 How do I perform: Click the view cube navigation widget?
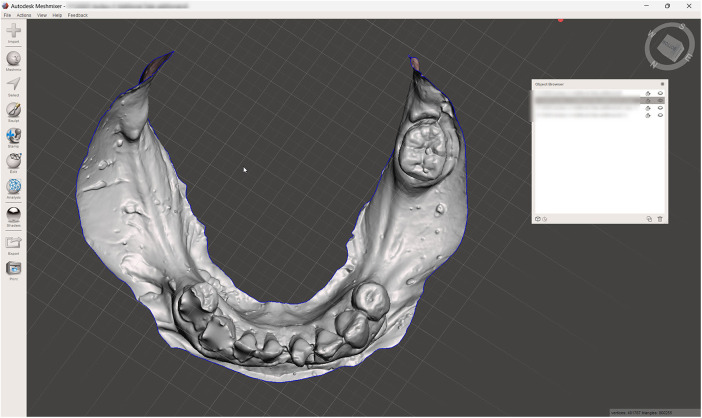670,46
